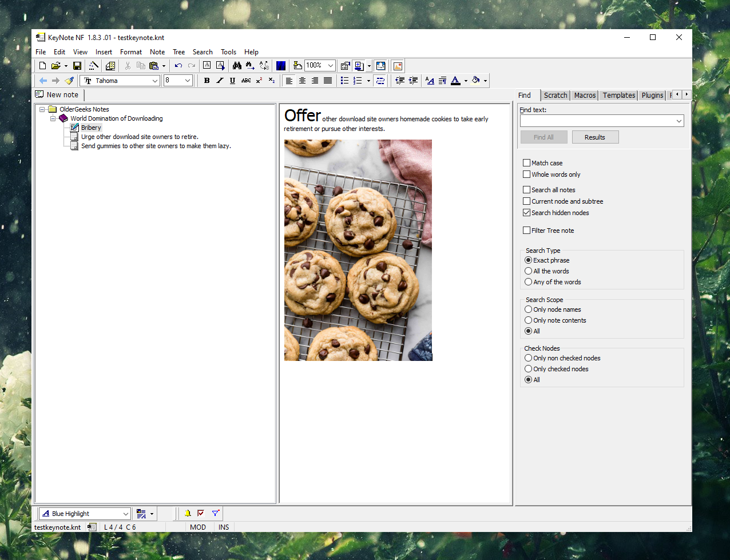Collapse the OlderGeeks Notes tree node
Viewport: 730px width, 560px height.
tap(42, 109)
